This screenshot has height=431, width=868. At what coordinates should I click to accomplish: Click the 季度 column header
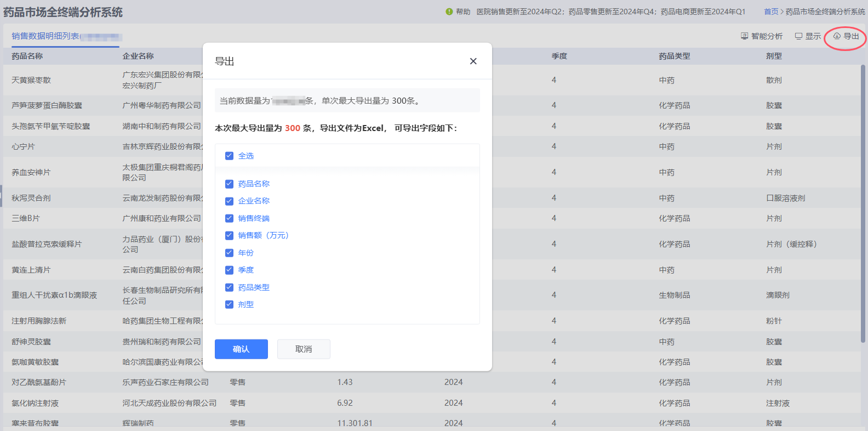(x=559, y=56)
